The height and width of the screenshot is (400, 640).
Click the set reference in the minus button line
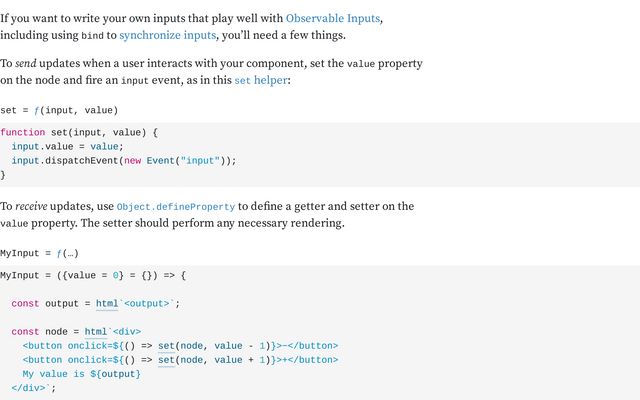tap(166, 346)
